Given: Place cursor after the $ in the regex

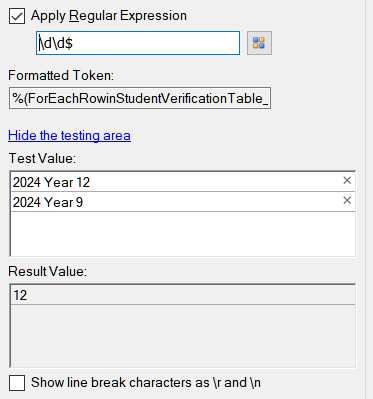Looking at the screenshot, I should [x=73, y=43].
